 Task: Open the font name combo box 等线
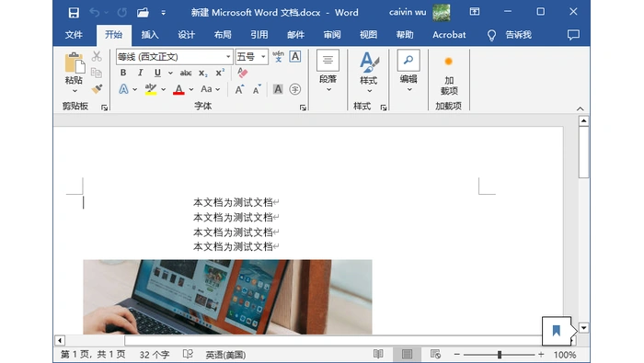coord(175,57)
